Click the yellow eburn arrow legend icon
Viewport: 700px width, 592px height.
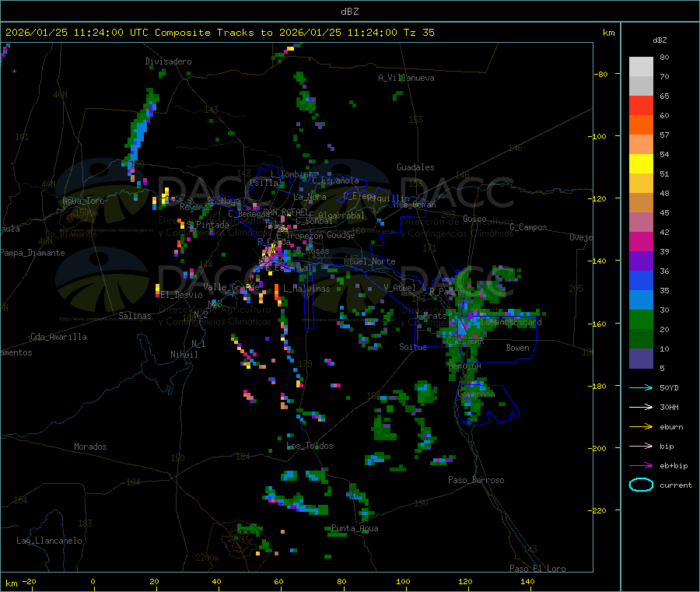[641, 426]
